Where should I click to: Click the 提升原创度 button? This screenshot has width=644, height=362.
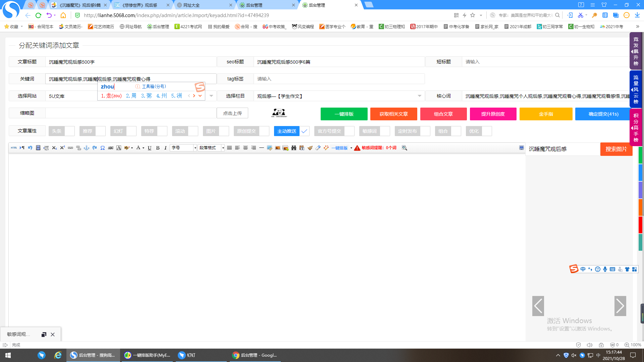pos(493,114)
